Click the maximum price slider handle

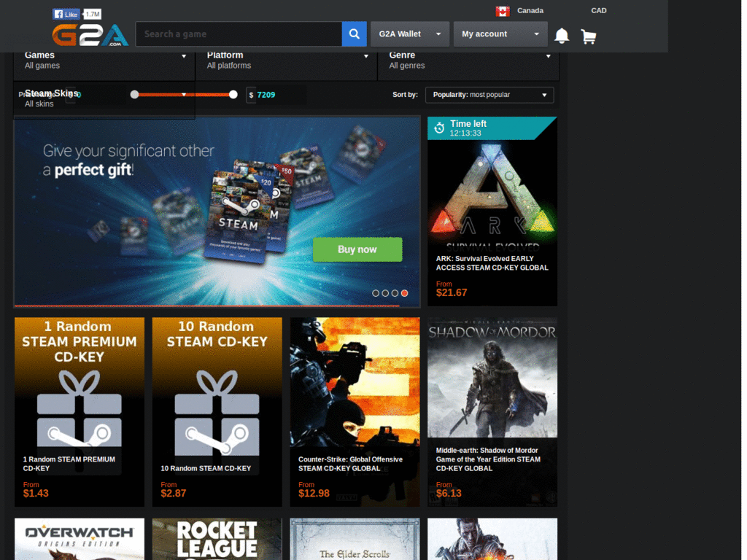coord(233,95)
